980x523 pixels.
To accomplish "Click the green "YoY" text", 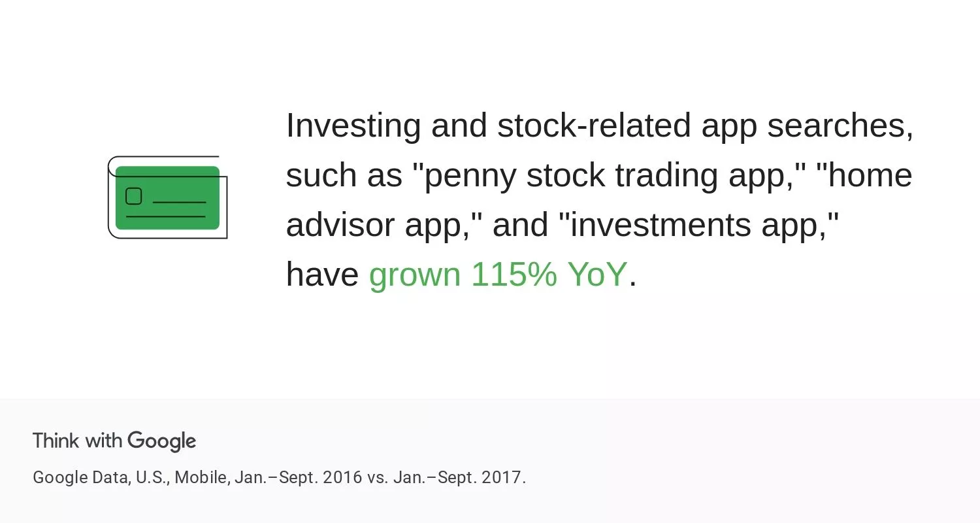I will (597, 275).
